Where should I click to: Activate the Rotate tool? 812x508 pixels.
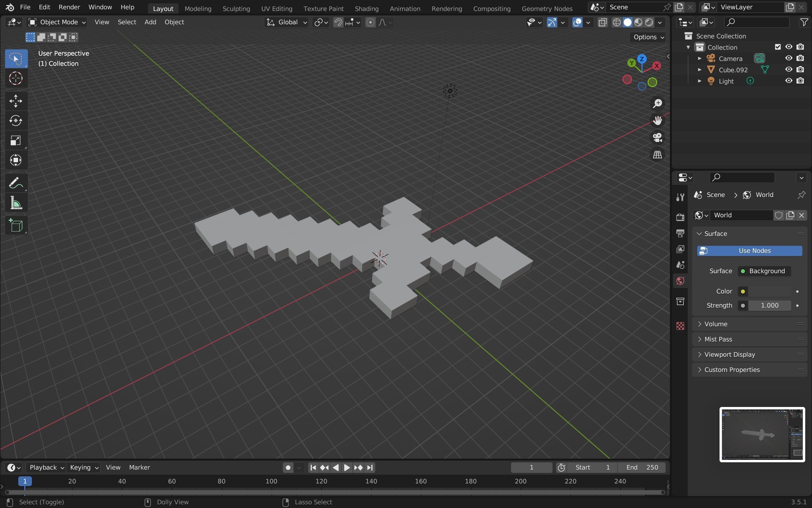coord(16,121)
